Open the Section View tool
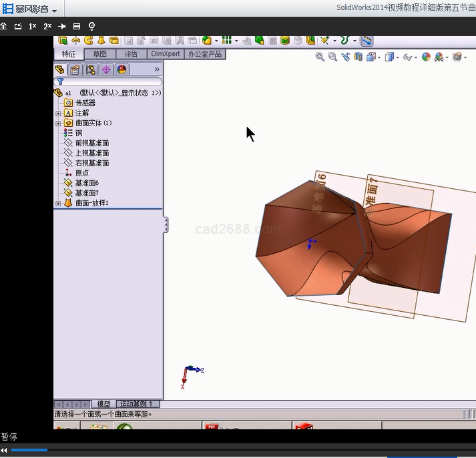476x458 pixels. click(x=359, y=57)
